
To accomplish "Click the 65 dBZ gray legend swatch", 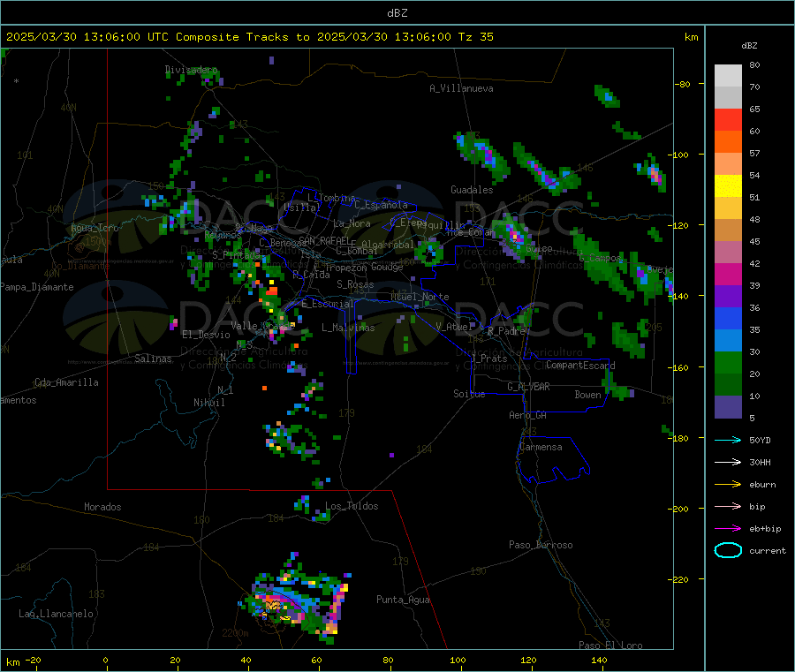I will (728, 98).
